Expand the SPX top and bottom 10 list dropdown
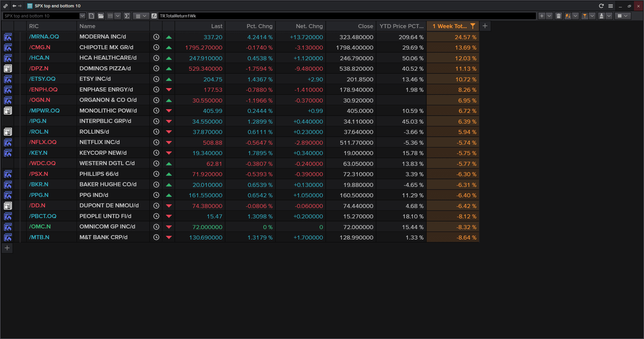 [x=82, y=16]
